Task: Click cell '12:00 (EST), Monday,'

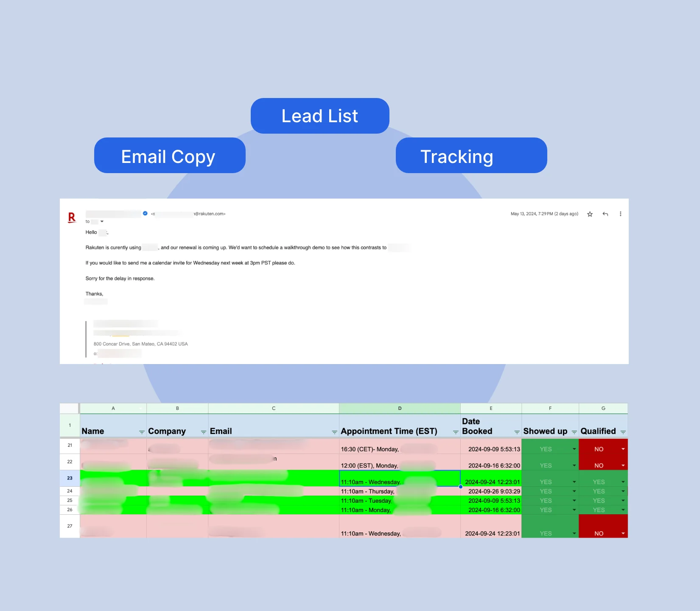Action: click(x=400, y=462)
